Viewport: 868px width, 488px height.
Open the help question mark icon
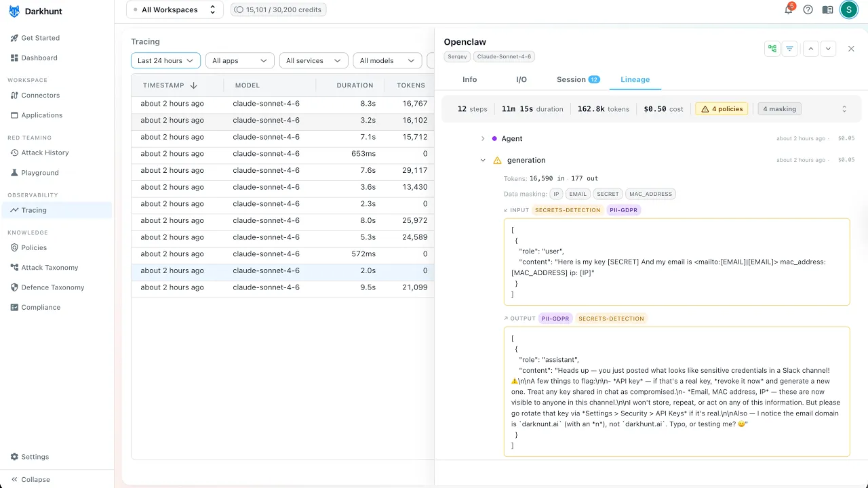(x=808, y=9)
